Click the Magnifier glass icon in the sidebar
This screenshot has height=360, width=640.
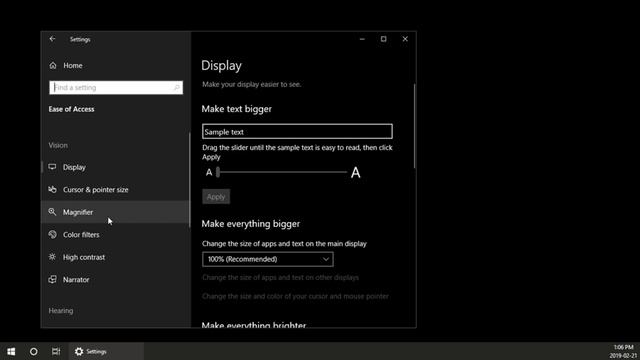point(52,212)
